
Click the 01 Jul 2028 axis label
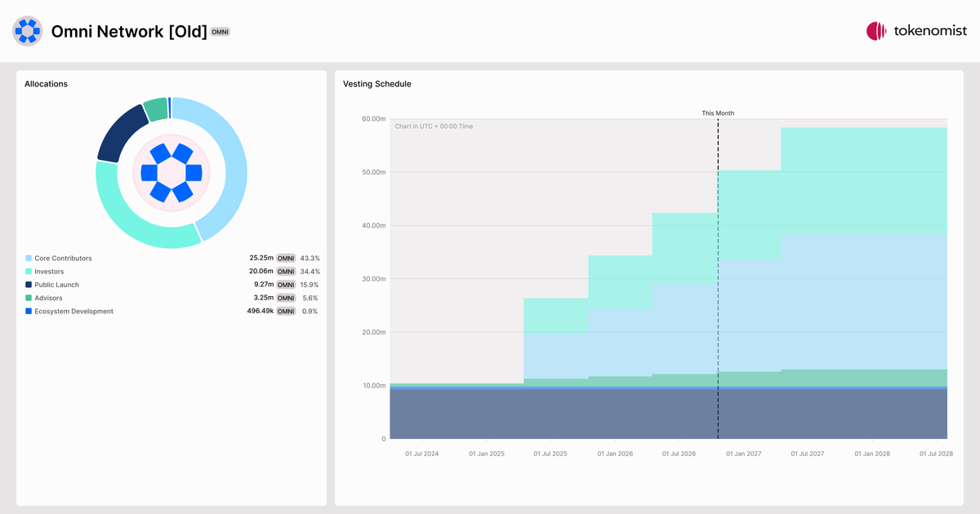tap(936, 454)
